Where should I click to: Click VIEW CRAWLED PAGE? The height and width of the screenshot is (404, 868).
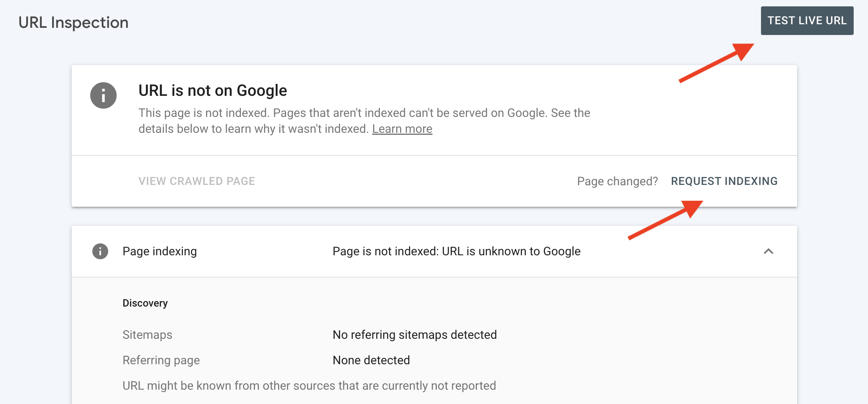coord(197,181)
